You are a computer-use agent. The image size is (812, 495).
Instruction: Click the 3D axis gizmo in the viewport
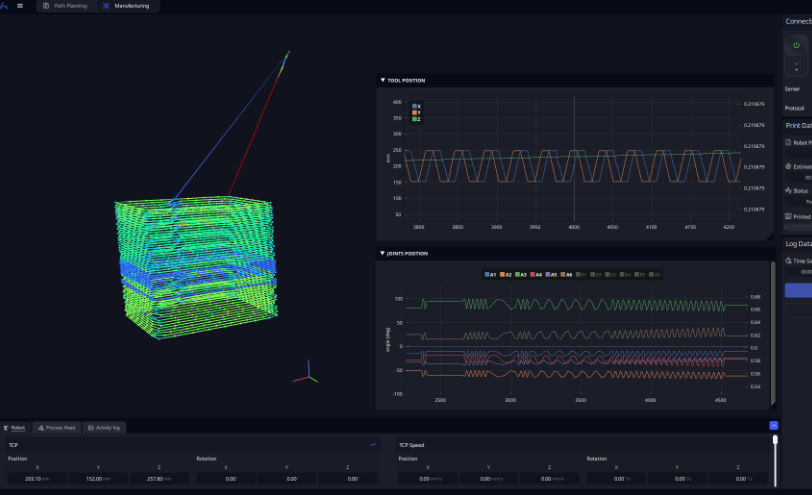[x=309, y=373]
